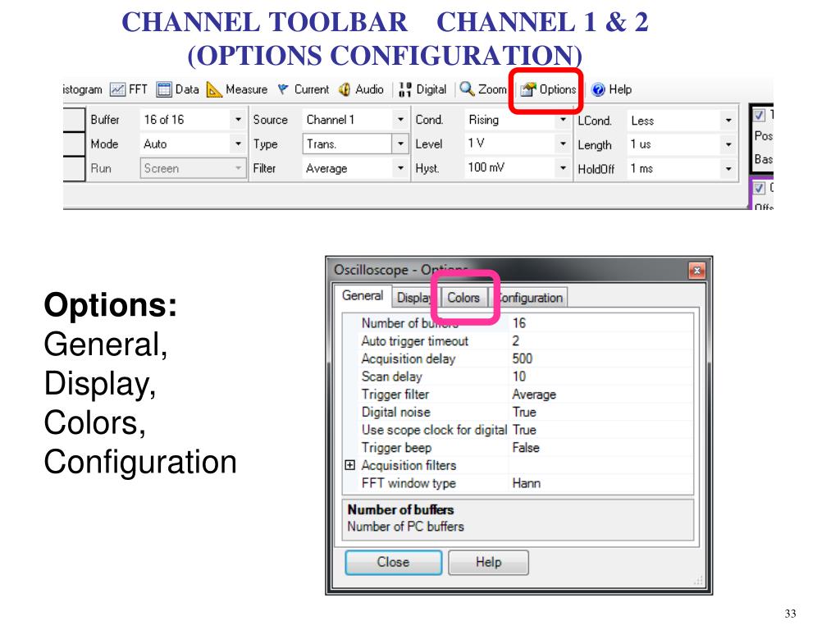Image resolution: width=840 pixels, height=630 pixels.
Task: Open the HoldOff dropdown showing 1 ms
Action: [681, 169]
